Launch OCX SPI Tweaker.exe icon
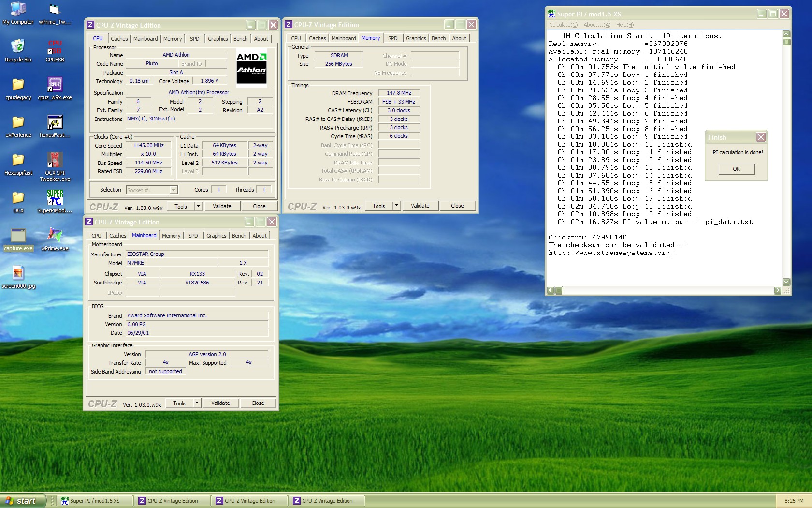 (55, 166)
